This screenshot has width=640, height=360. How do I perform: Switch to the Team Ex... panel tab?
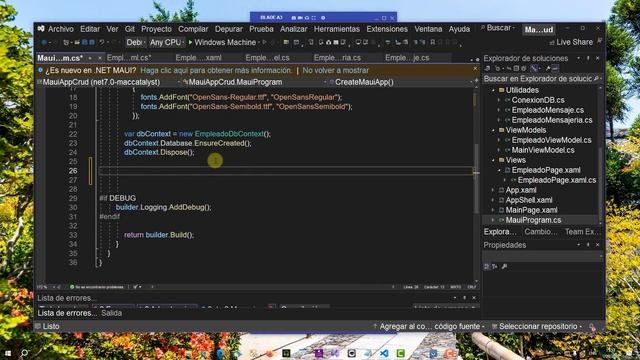tap(582, 232)
